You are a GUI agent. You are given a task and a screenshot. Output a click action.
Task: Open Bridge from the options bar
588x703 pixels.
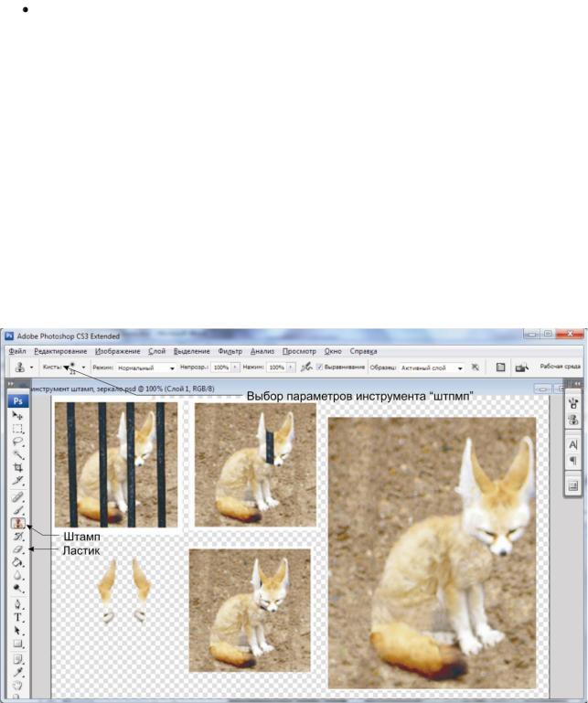click(521, 367)
